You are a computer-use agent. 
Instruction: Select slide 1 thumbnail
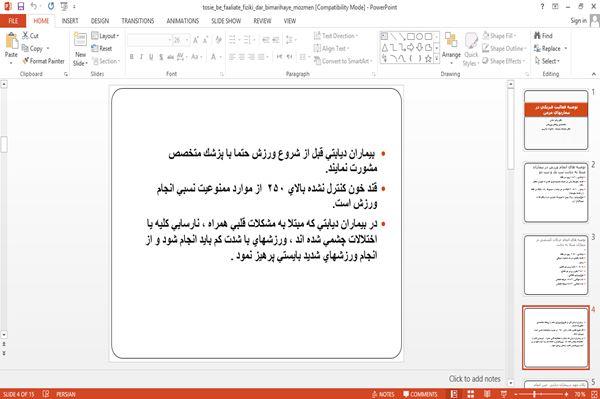[x=556, y=120]
